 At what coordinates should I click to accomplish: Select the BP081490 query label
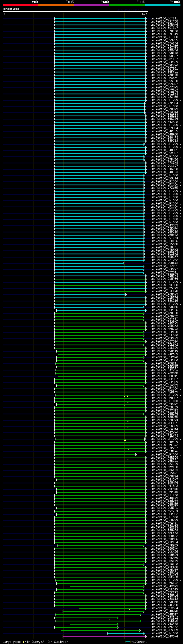(x=11, y=9)
